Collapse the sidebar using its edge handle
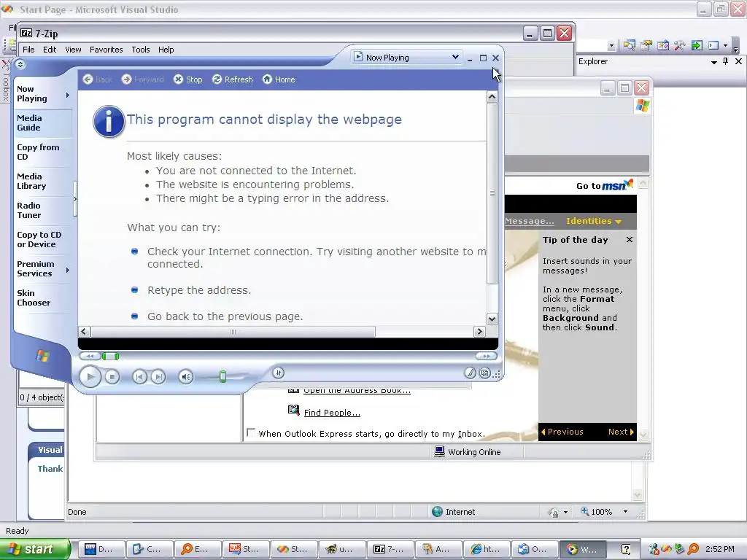Viewport: 747px width, 560px height. click(x=75, y=199)
